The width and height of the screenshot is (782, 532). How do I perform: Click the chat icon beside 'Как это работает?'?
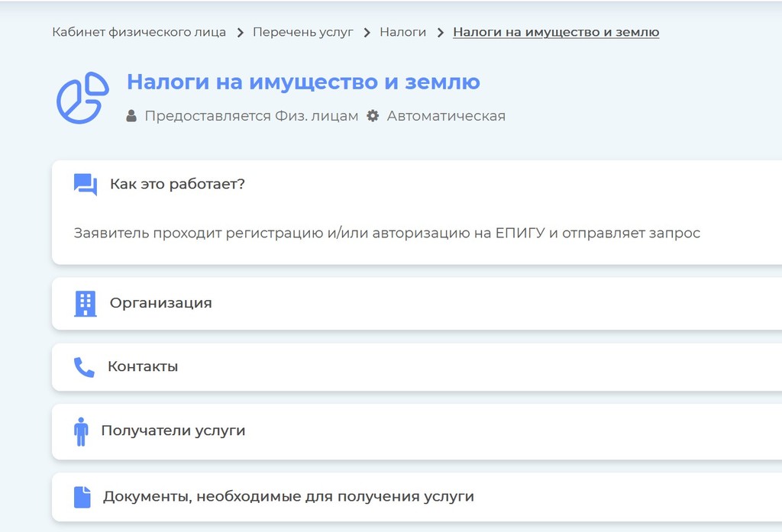pyautogui.click(x=86, y=183)
